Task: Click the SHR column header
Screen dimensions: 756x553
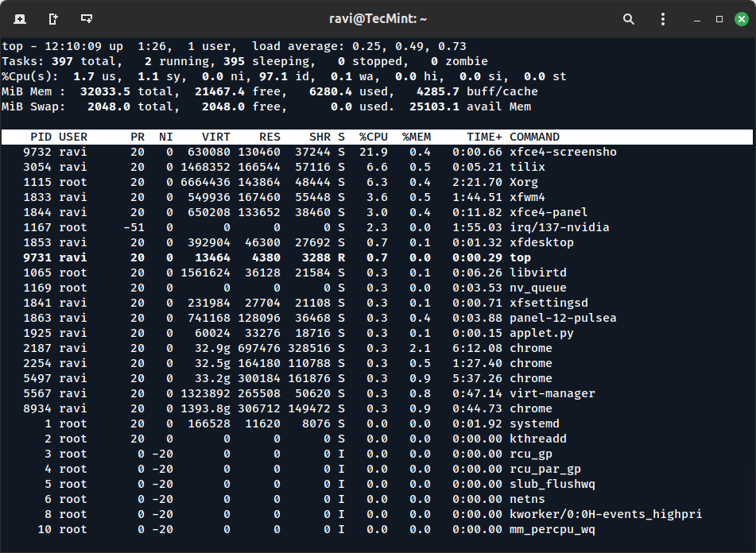Action: 320,137
